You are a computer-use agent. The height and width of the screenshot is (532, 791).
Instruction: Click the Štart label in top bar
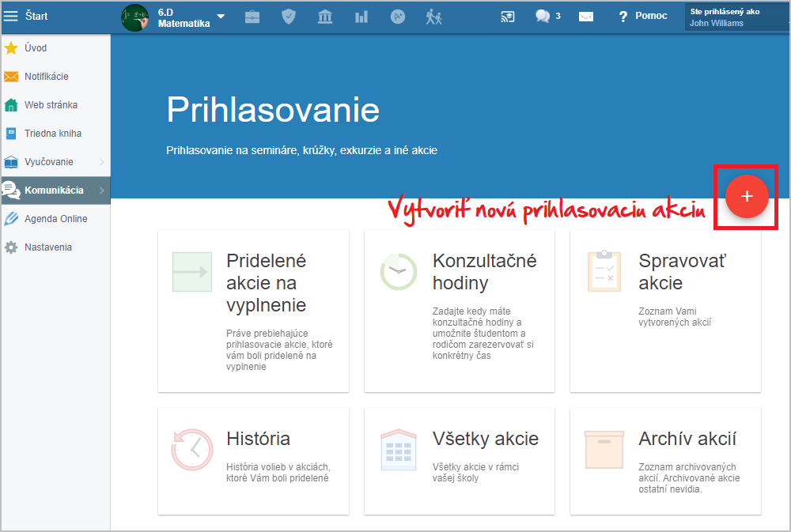[x=36, y=16]
